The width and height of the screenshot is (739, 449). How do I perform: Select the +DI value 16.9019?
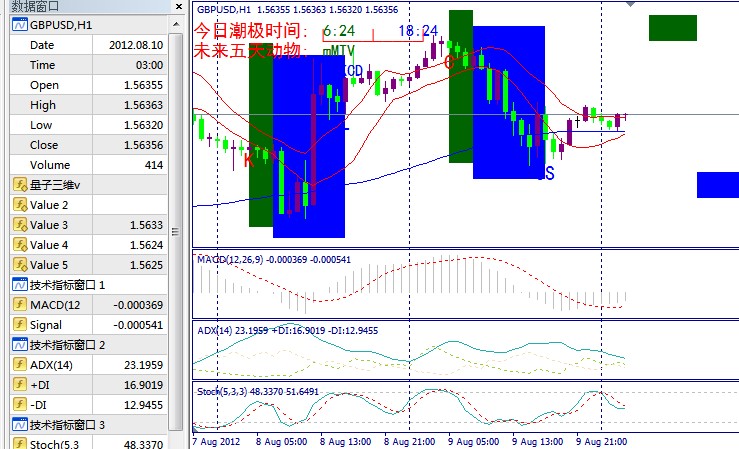tap(143, 385)
